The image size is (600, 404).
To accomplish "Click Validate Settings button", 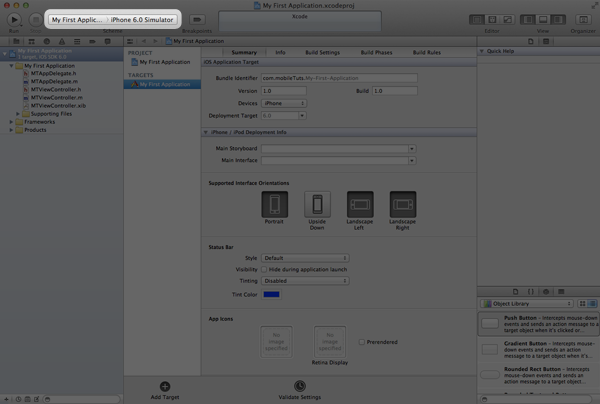I will [300, 390].
